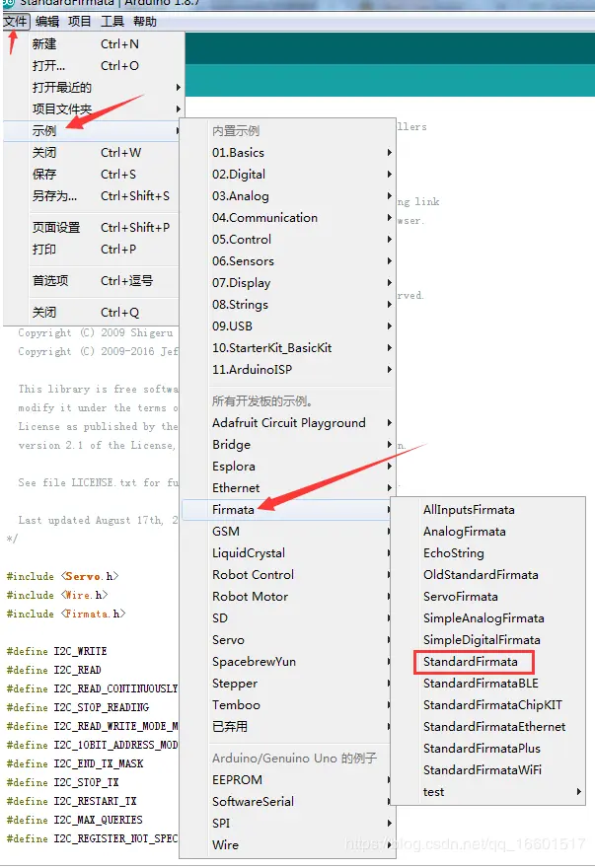Open Robot Control examples
595x868 pixels.
(x=287, y=575)
